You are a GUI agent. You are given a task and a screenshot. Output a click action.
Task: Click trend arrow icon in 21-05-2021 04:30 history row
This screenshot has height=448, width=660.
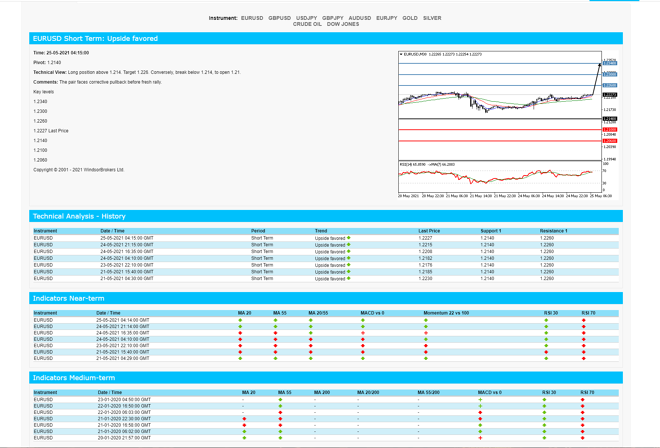(349, 278)
